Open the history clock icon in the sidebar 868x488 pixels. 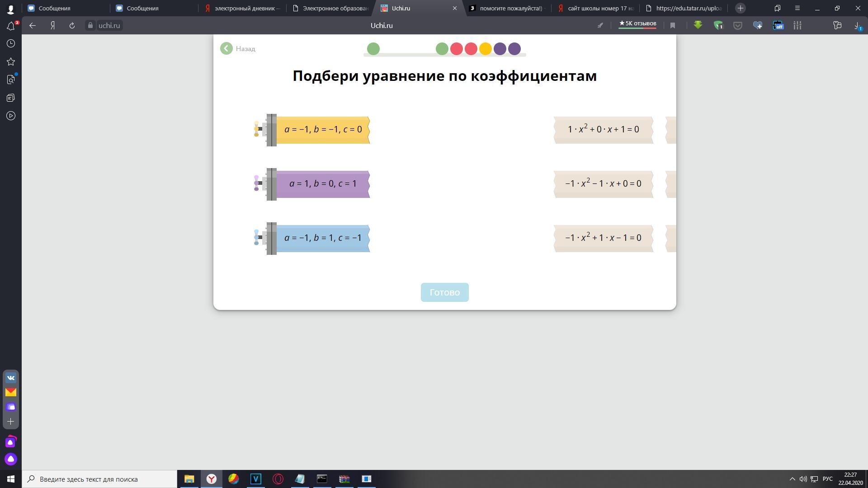[11, 44]
